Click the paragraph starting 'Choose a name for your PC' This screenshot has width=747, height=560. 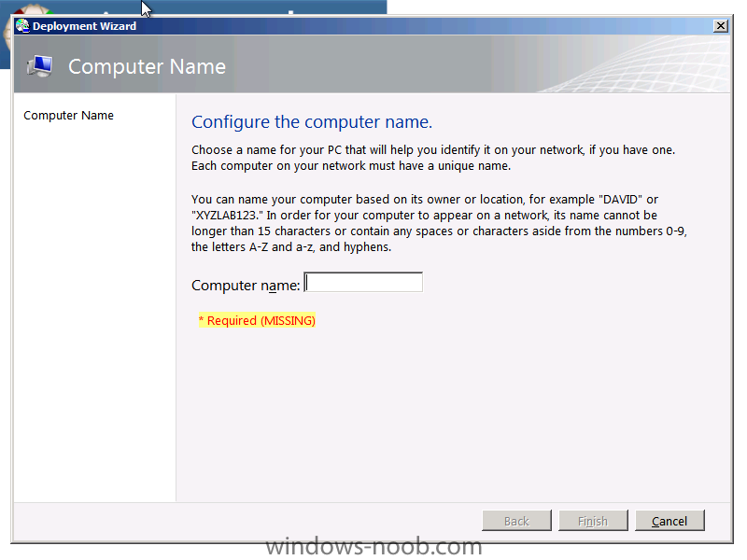point(433,158)
